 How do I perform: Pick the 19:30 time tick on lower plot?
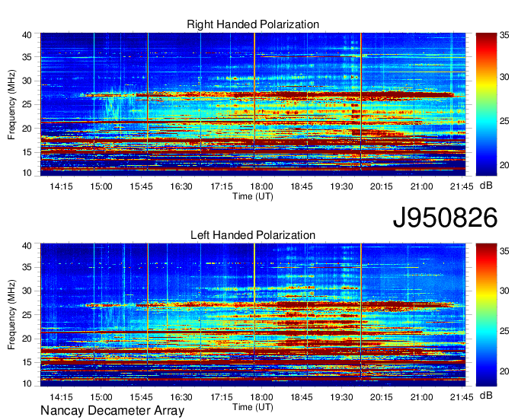pyautogui.click(x=341, y=397)
